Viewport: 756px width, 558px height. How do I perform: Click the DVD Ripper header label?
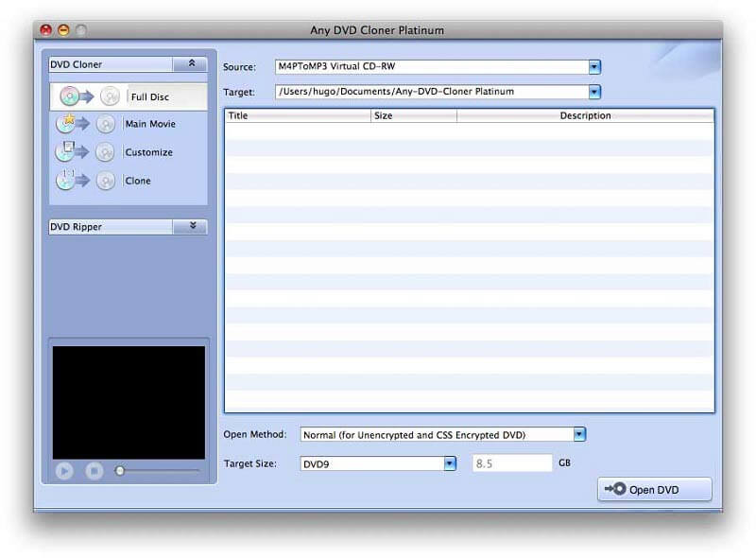(x=76, y=227)
